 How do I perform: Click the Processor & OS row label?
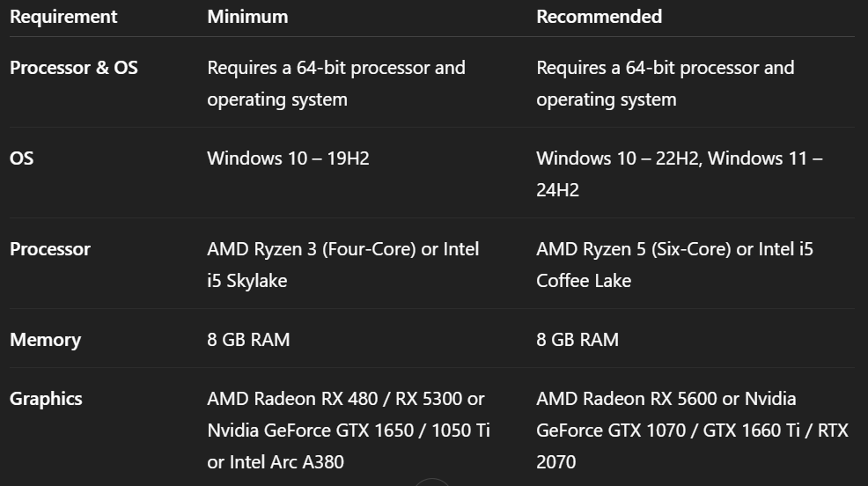tap(74, 68)
